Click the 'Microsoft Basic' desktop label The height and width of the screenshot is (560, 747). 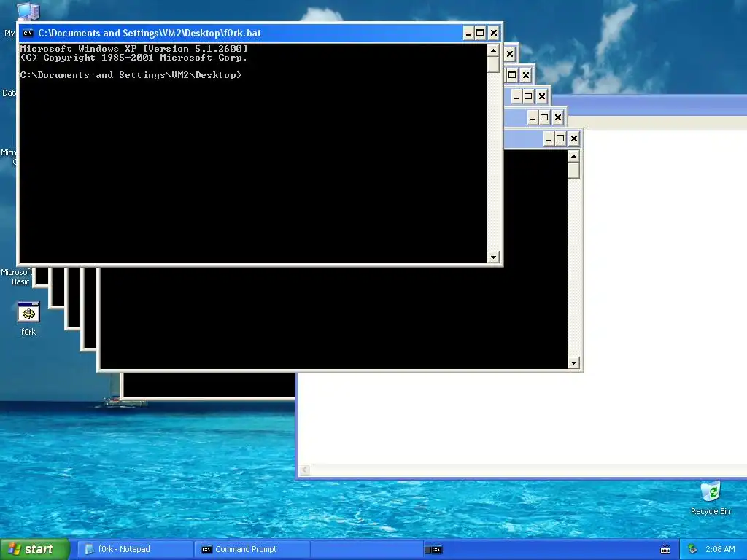(18, 276)
